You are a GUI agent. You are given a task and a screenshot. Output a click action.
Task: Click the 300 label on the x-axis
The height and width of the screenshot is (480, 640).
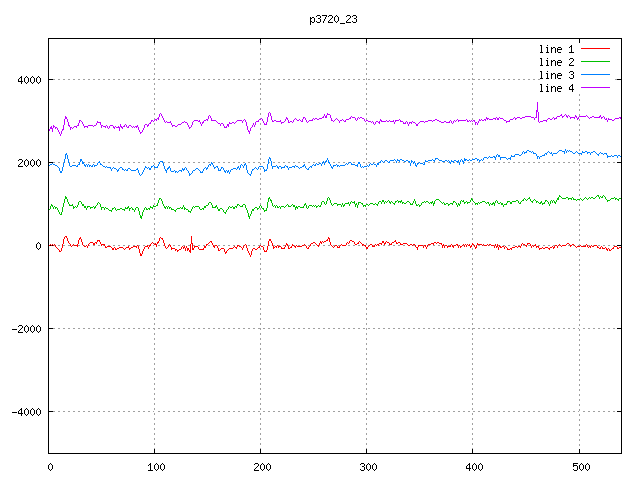tap(367, 466)
